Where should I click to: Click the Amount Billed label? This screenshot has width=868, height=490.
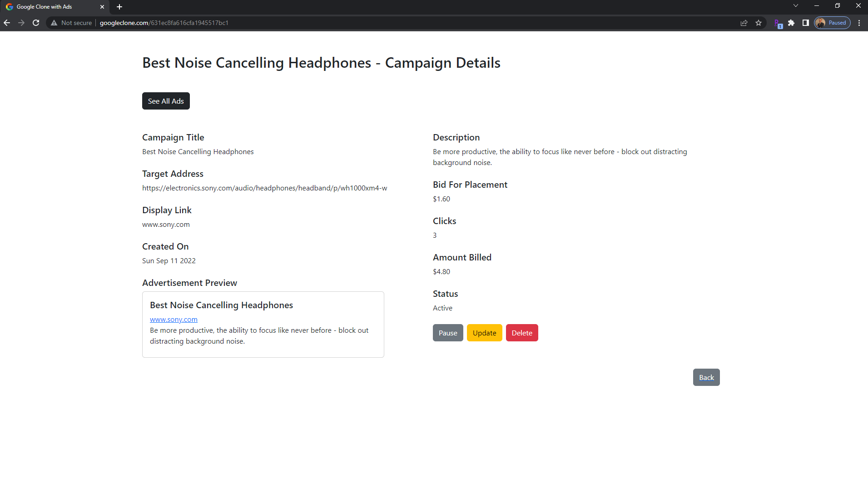point(462,257)
